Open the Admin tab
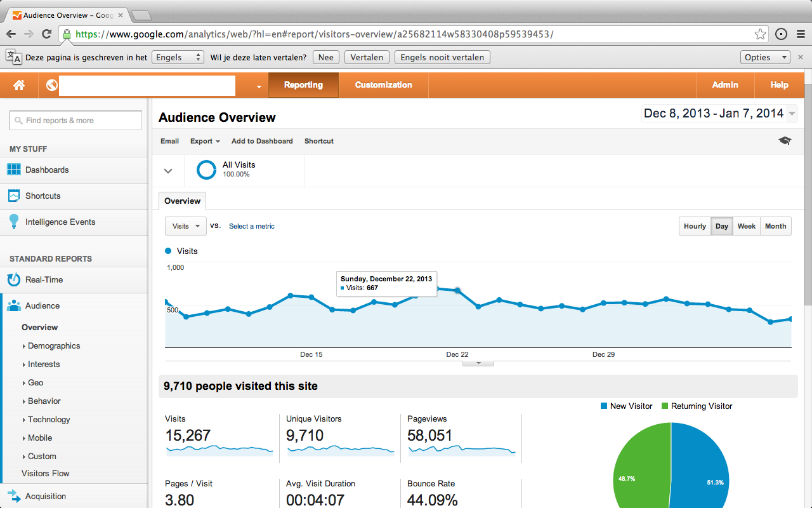This screenshot has width=812, height=508. click(x=725, y=85)
